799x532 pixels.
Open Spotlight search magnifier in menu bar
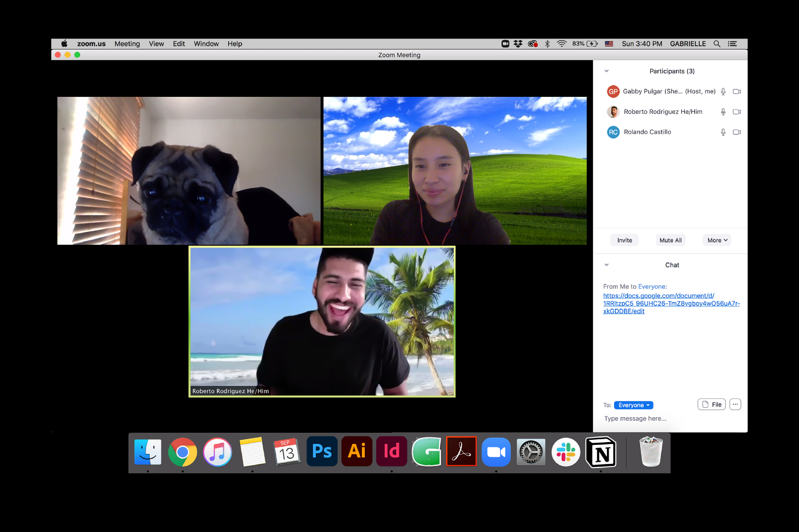pyautogui.click(x=716, y=44)
